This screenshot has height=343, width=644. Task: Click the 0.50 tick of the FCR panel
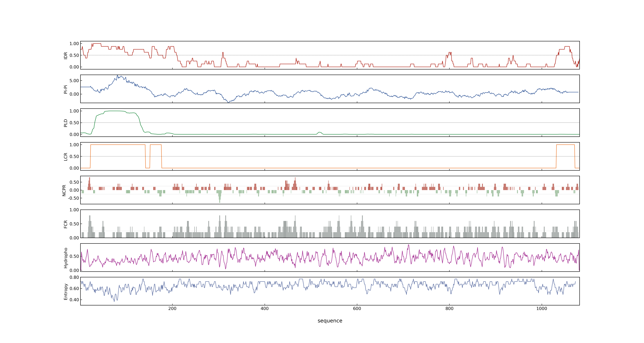pos(74,224)
